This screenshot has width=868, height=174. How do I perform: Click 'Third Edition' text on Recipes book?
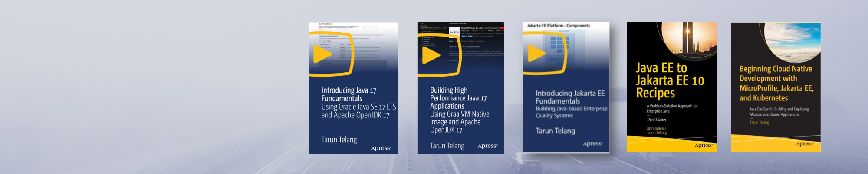656,120
